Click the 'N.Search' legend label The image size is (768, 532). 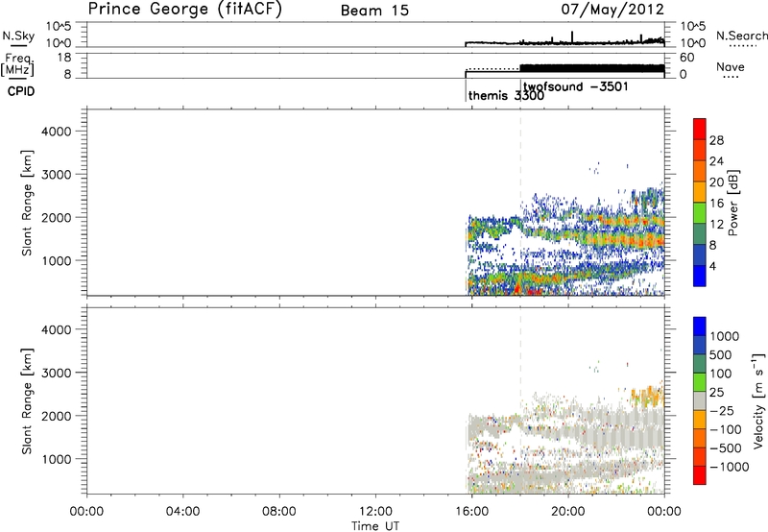point(741,36)
